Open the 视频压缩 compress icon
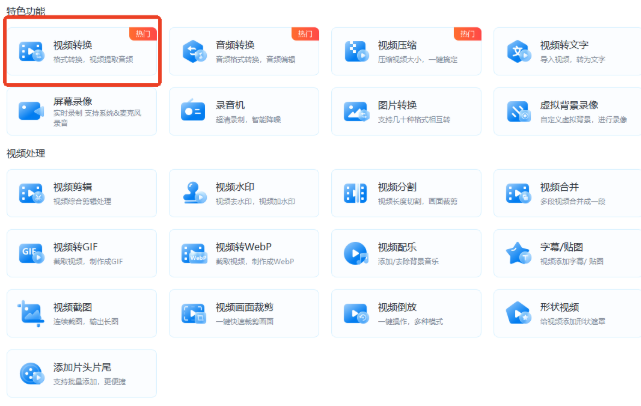The image size is (641, 406). click(x=356, y=52)
